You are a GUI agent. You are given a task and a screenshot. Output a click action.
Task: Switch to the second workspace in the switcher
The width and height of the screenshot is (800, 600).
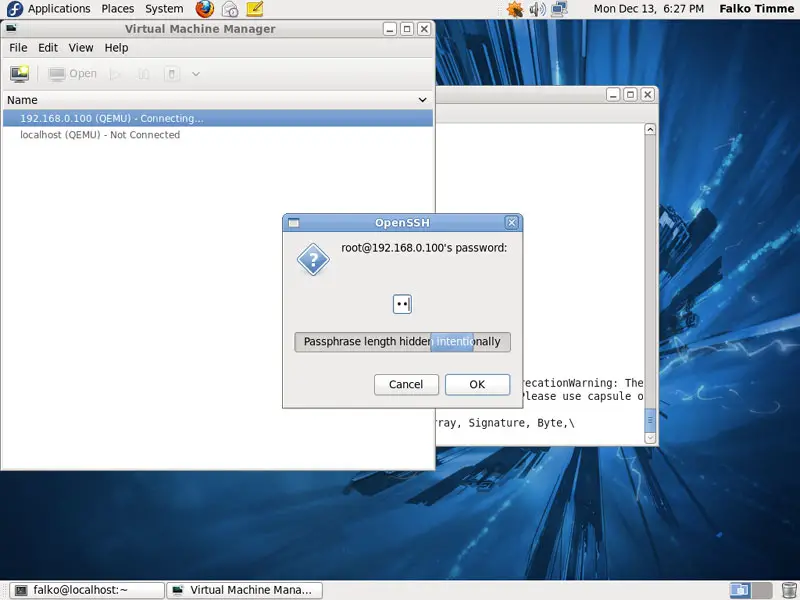point(762,590)
